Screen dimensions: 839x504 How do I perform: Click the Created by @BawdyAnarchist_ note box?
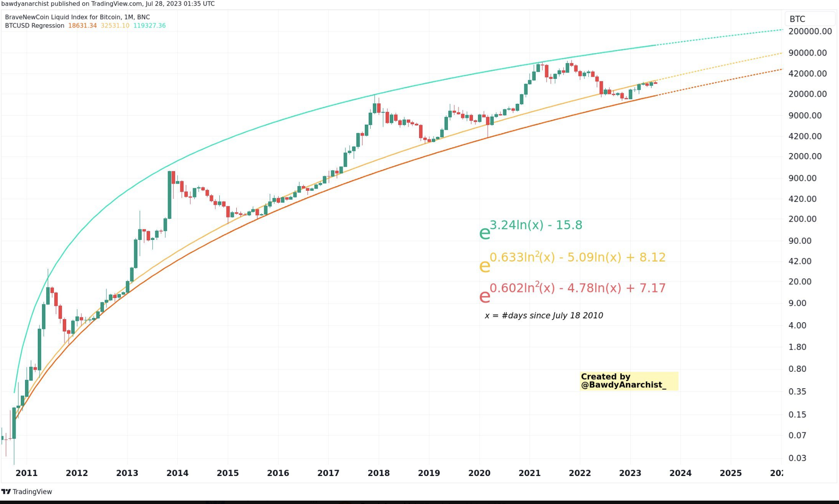(x=629, y=381)
